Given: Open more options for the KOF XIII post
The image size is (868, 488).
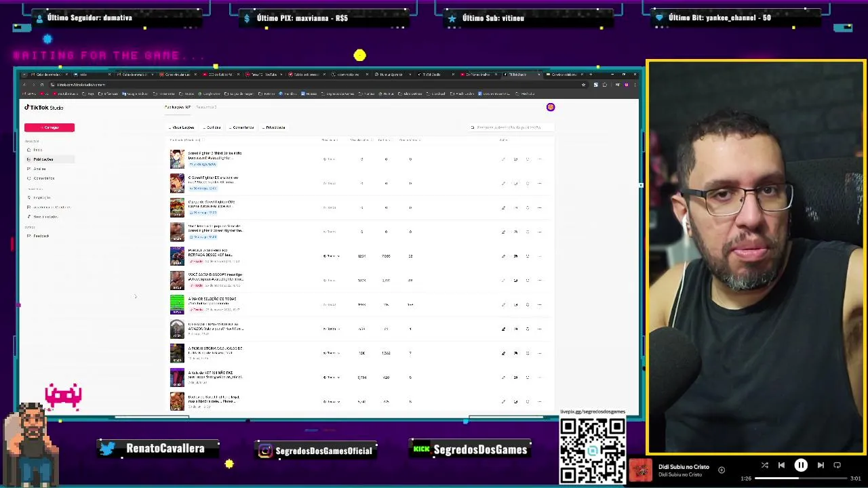Looking at the screenshot, I should 540,378.
